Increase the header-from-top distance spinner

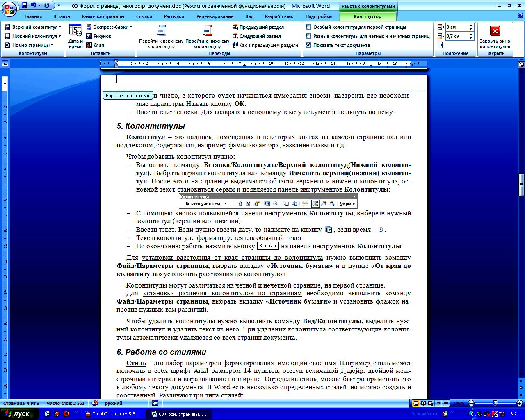[471, 25]
